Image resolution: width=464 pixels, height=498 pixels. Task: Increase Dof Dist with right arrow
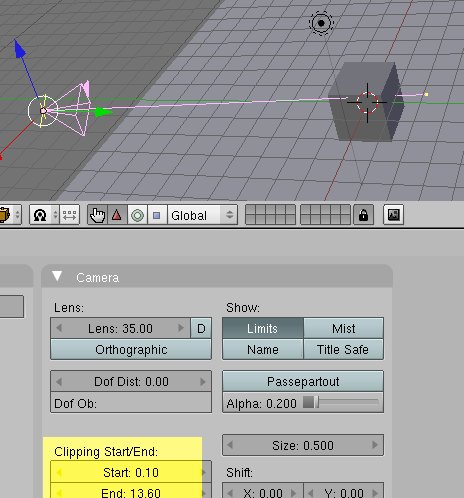point(203,381)
